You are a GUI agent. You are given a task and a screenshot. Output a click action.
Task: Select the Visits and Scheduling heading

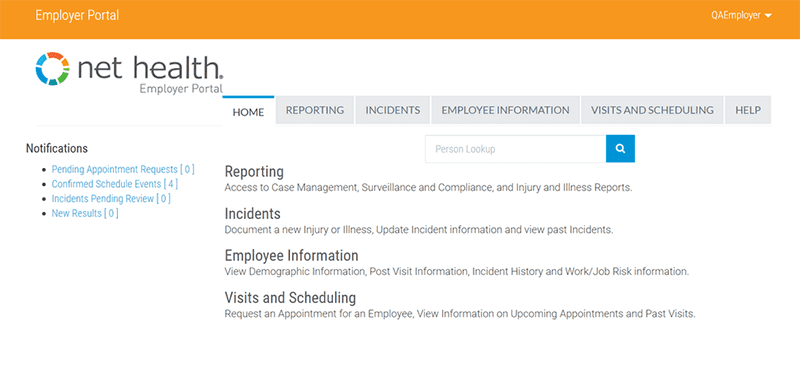(290, 297)
